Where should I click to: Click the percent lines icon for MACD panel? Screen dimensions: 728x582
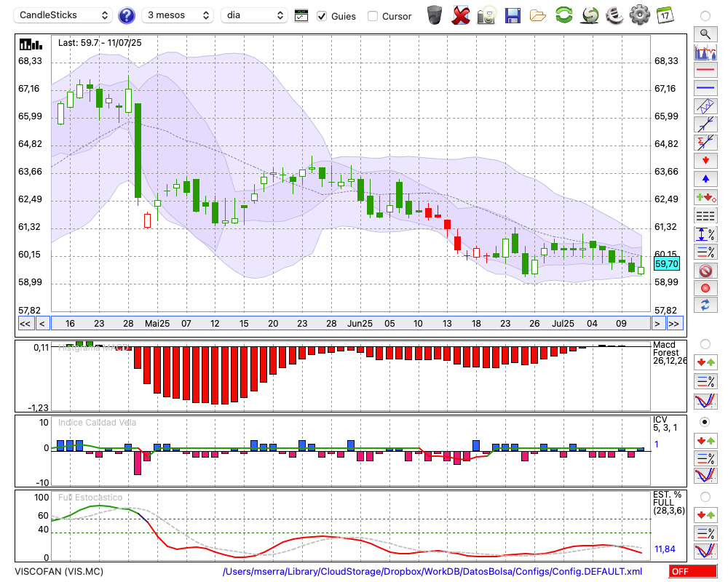[x=705, y=381]
